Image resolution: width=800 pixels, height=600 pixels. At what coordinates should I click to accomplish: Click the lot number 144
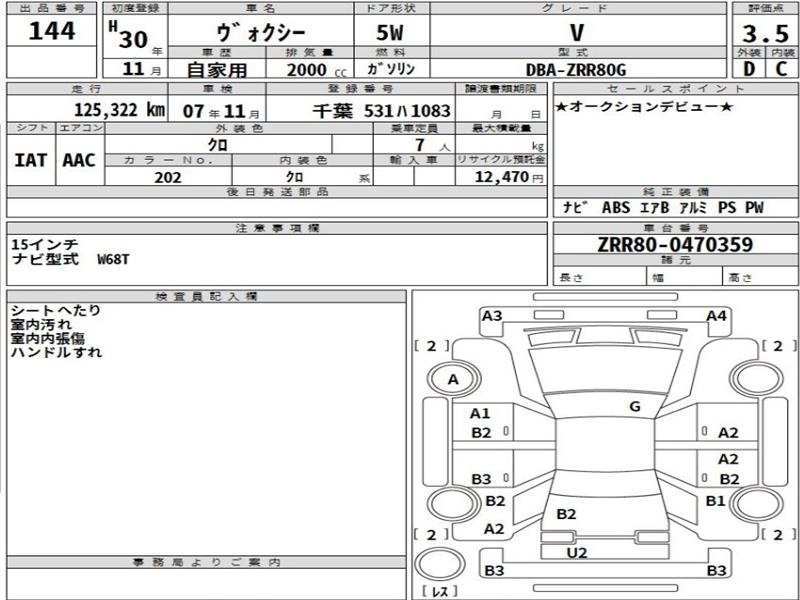click(x=52, y=31)
